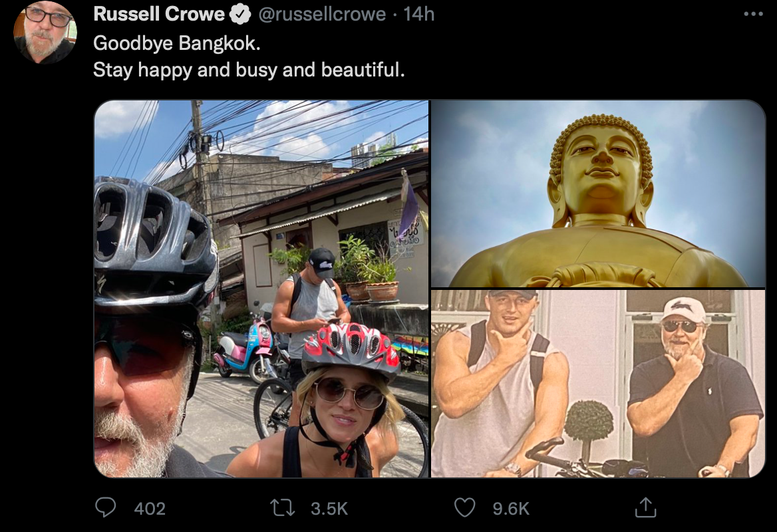Like the tweet with the heart icon
777x532 pixels.
464,508
